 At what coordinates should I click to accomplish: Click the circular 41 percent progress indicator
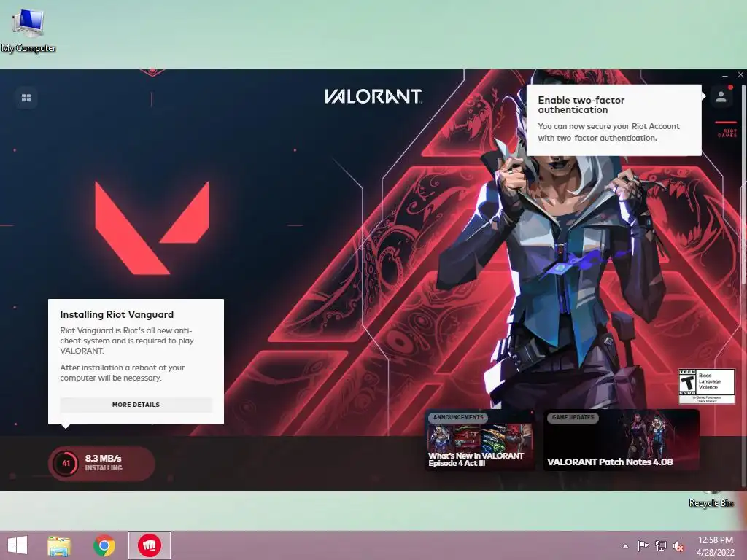(x=66, y=463)
